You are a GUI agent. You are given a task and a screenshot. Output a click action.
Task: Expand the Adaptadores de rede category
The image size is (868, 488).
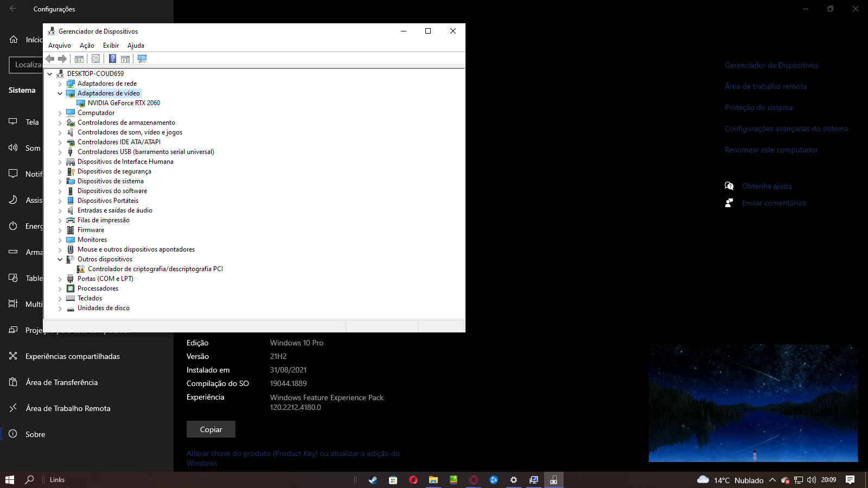pos(60,84)
